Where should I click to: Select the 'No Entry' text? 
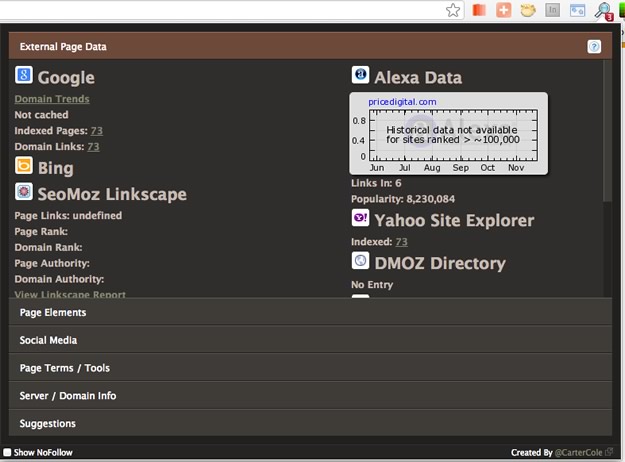point(372,285)
